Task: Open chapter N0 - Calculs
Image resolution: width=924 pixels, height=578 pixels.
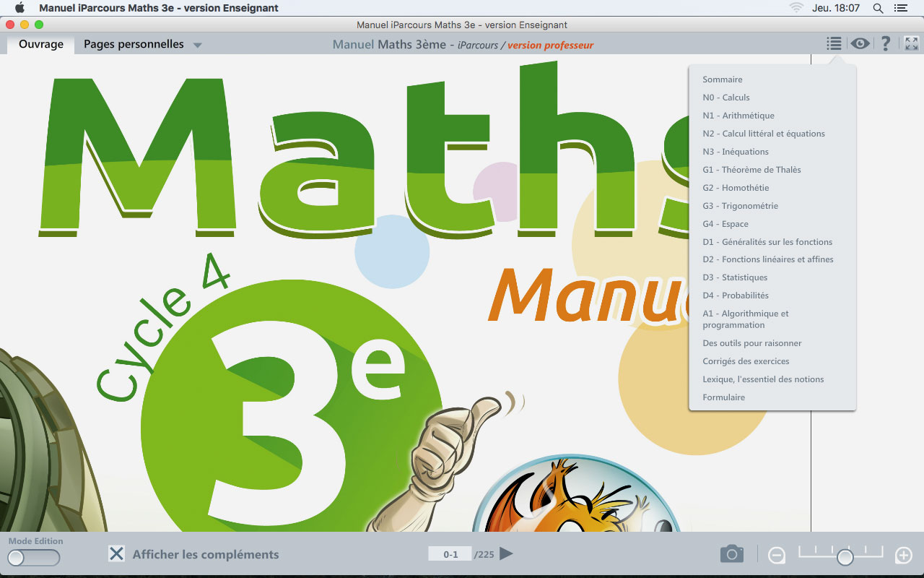Action: (x=726, y=98)
